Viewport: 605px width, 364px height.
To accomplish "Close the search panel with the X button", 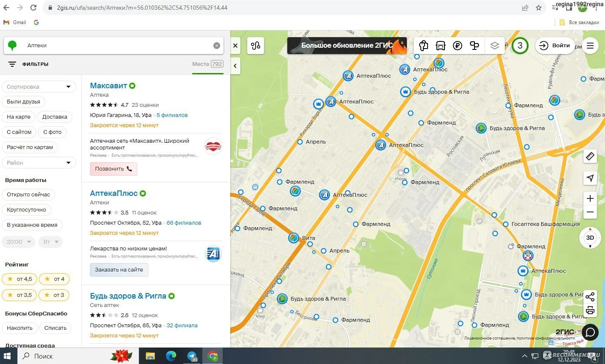I will [235, 46].
